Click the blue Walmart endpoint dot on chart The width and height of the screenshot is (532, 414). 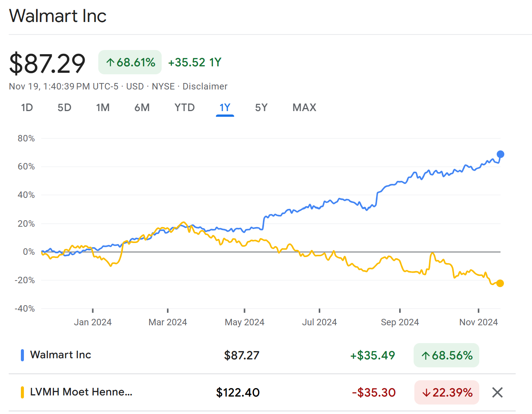500,154
